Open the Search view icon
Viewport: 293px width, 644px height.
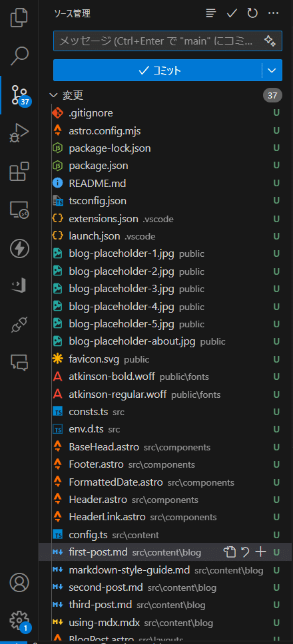[19, 56]
